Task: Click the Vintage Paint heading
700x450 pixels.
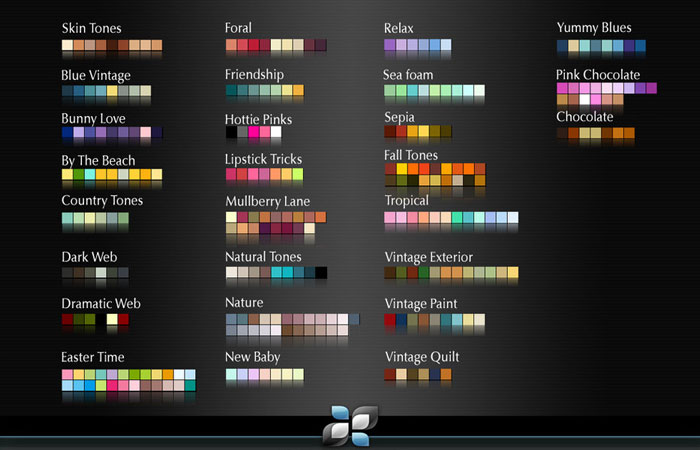Action: (421, 304)
